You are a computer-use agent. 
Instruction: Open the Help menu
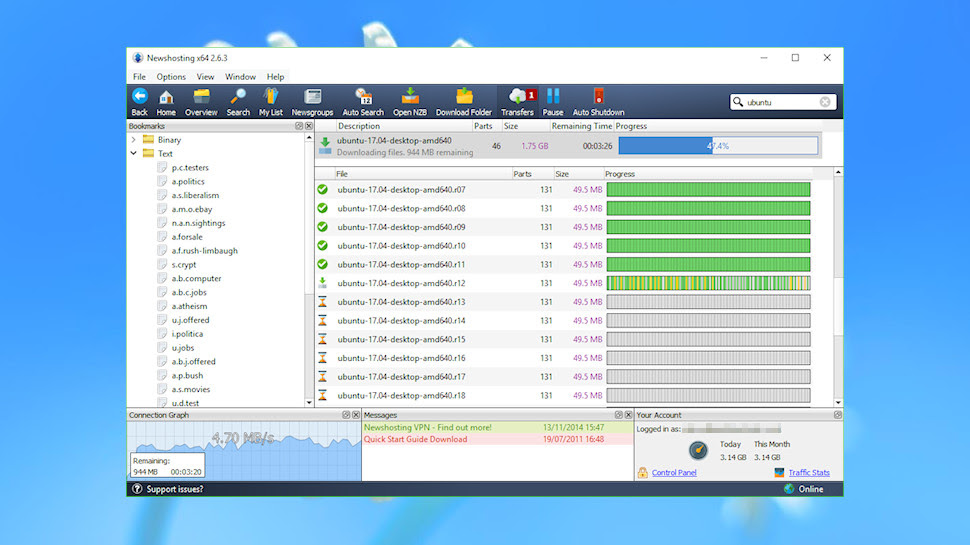click(275, 77)
